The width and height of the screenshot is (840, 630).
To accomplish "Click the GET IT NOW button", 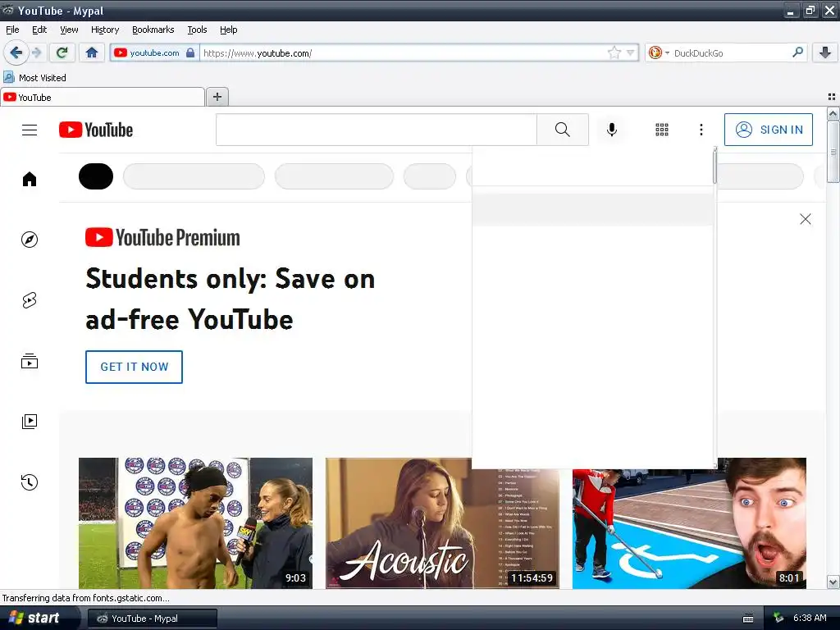I will [x=134, y=367].
